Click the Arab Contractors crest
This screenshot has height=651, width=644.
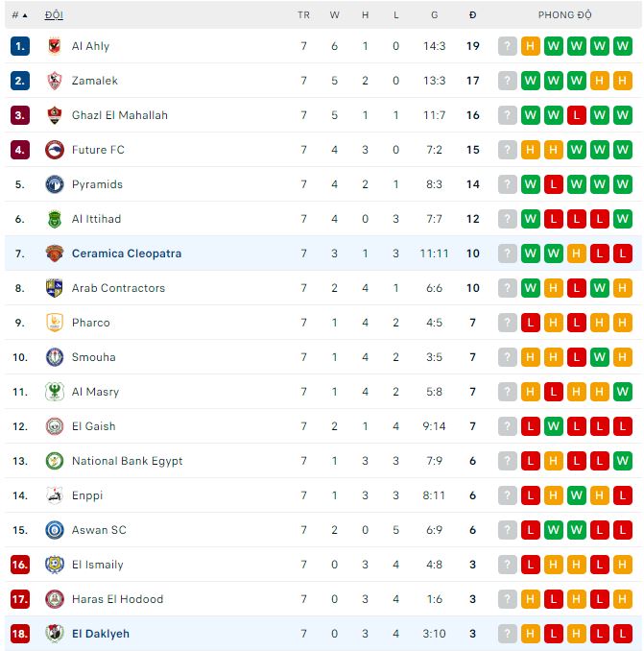(x=54, y=288)
